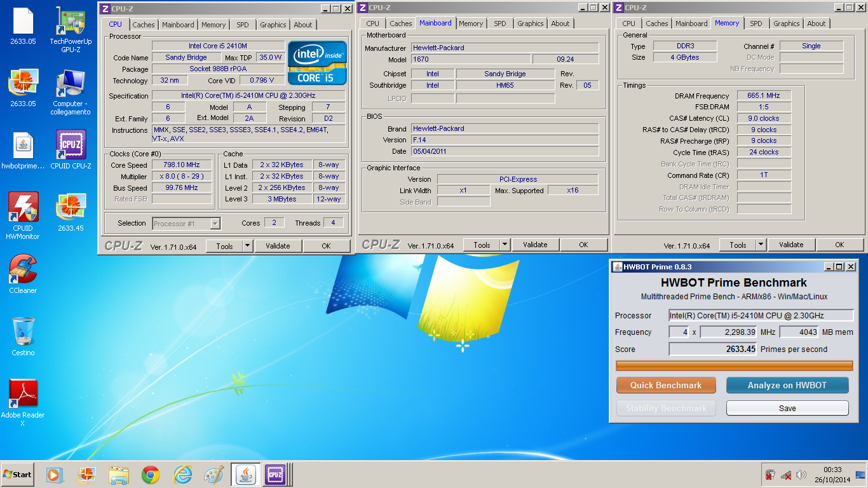The width and height of the screenshot is (868, 488).
Task: Click the memory Size value 4 GBytes
Action: [684, 57]
